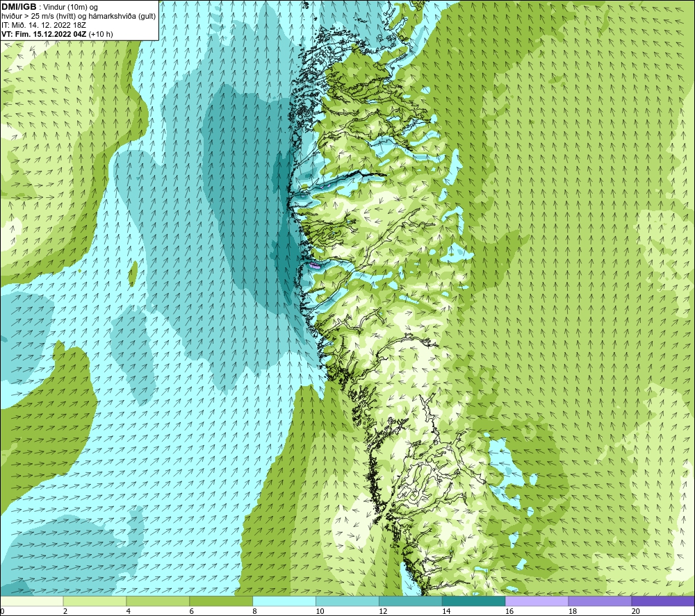Click the 14–16 m/s dark teal legend swatch
Image resolution: width=695 pixels, height=616 pixels.
[x=473, y=601]
